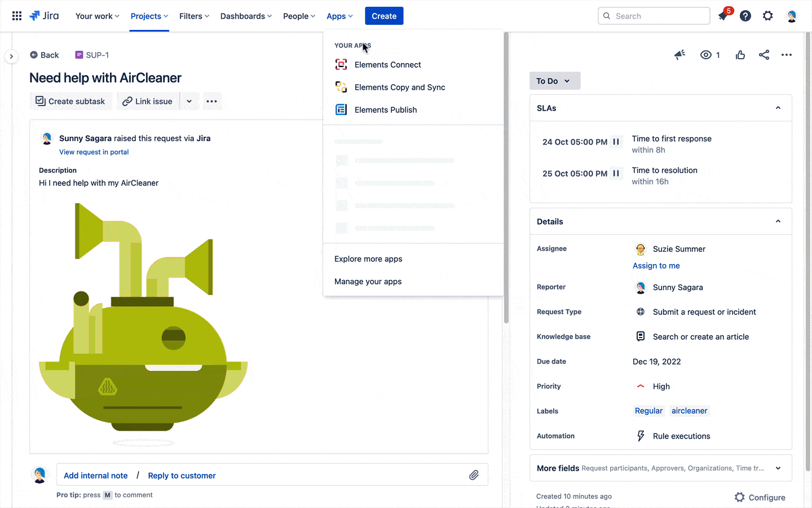Select Explore more apps
The width and height of the screenshot is (812, 508).
point(413,259)
